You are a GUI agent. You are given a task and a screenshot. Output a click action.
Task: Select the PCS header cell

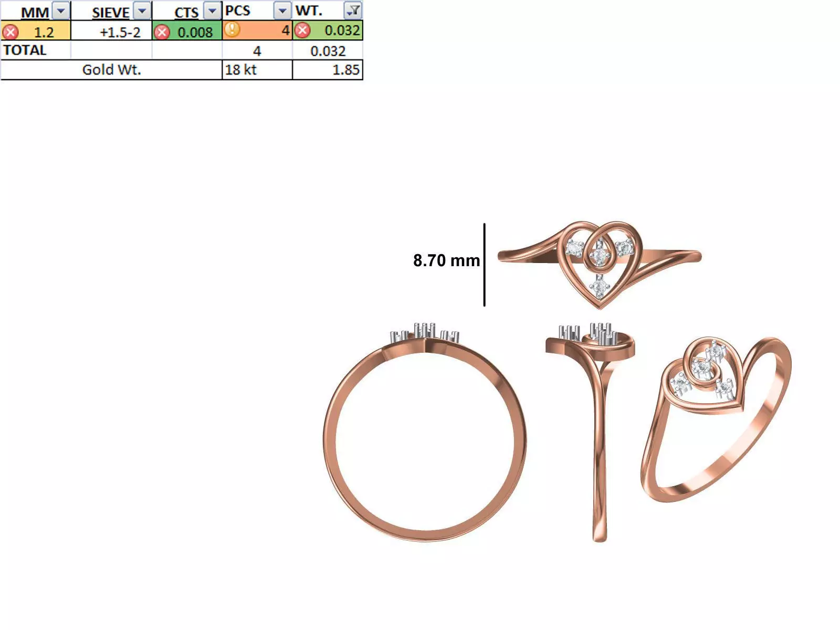coord(257,11)
